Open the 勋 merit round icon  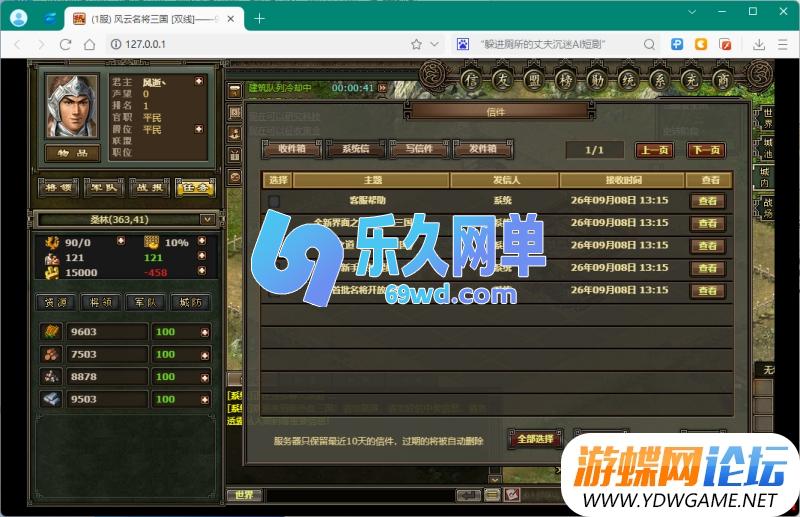point(597,80)
